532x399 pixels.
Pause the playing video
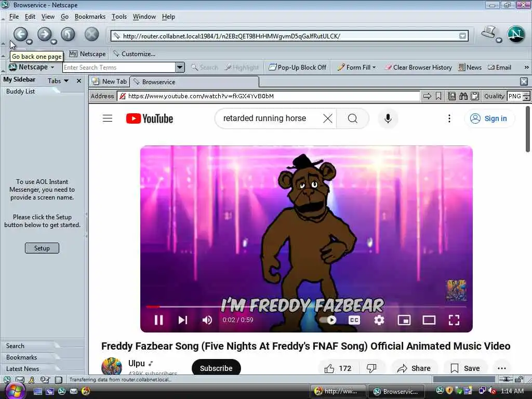(x=158, y=320)
